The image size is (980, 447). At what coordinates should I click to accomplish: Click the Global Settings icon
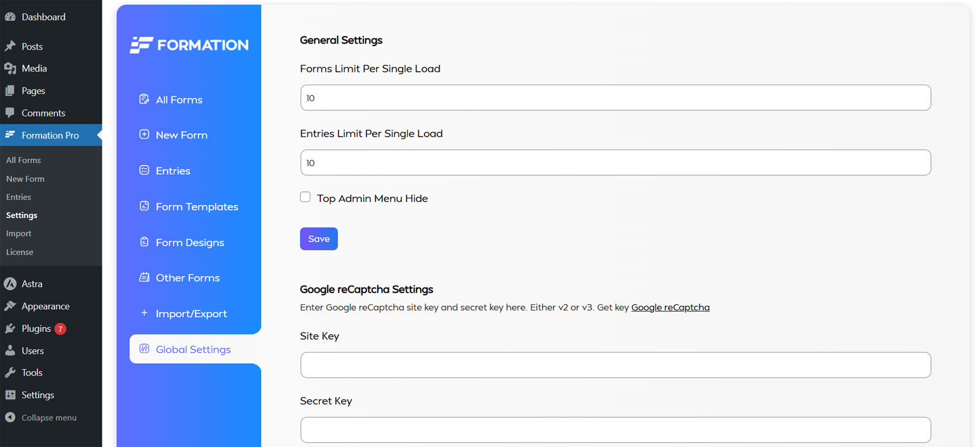(144, 348)
